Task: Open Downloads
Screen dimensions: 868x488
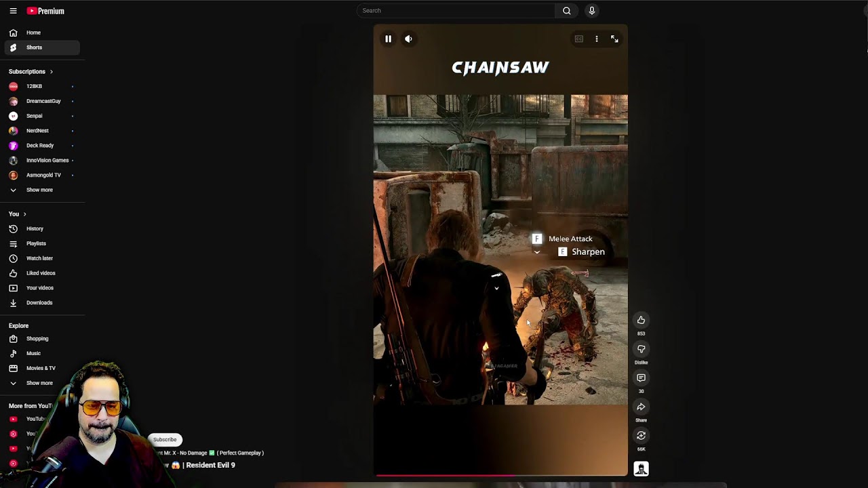Action: tap(42, 303)
